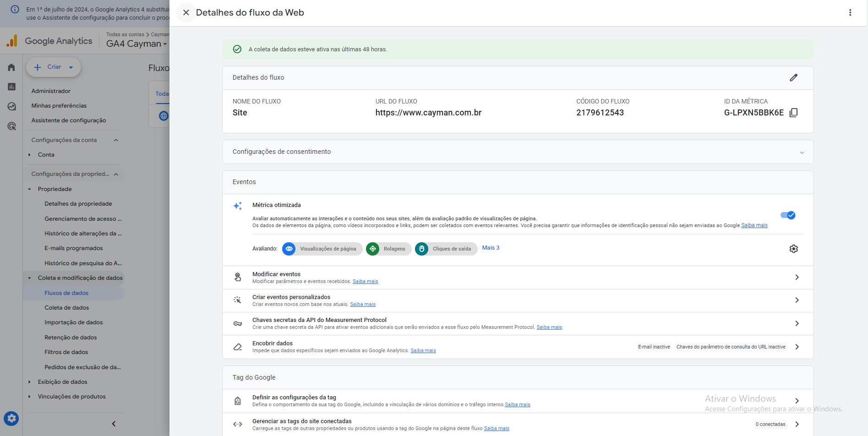
Task: Expand Configurações de consentimento section
Action: (x=518, y=152)
